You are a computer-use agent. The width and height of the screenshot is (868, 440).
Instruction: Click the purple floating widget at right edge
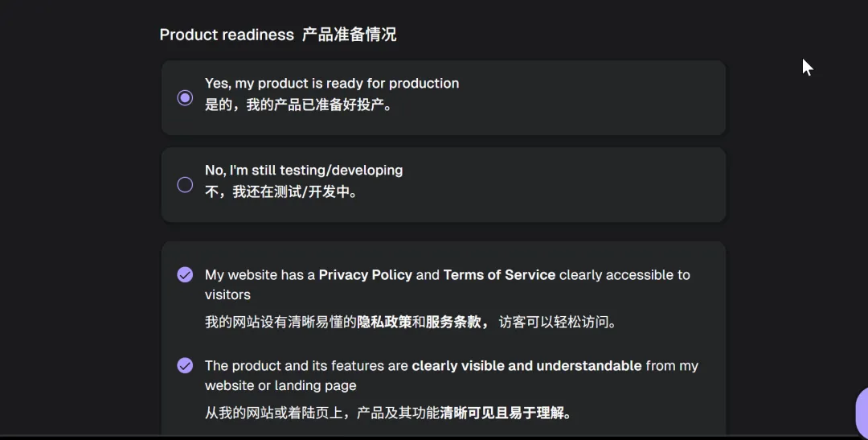pyautogui.click(x=862, y=412)
